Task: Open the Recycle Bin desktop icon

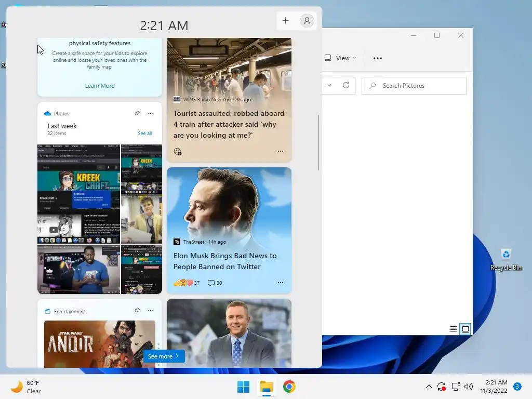Action: (506, 260)
